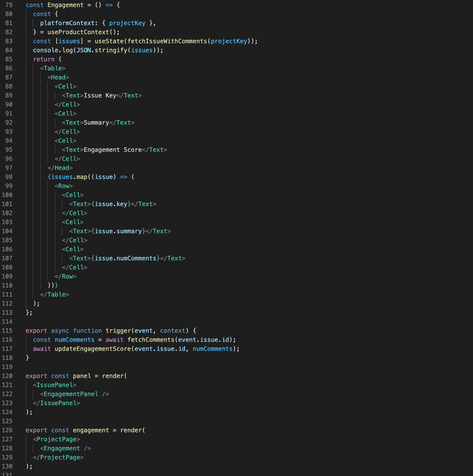Screen dimensions: 473x476
Task: Click issue.key expression on line 101
Action: click(111, 204)
